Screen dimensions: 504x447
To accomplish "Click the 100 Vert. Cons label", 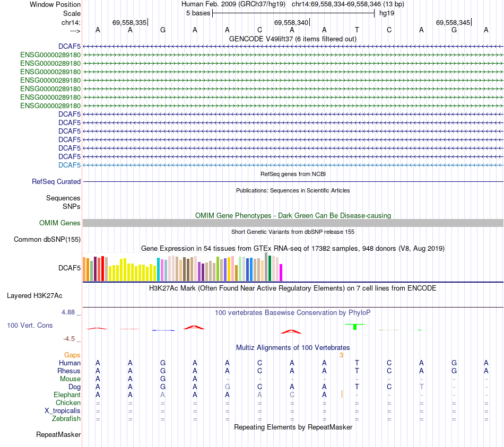I will [x=30, y=325].
